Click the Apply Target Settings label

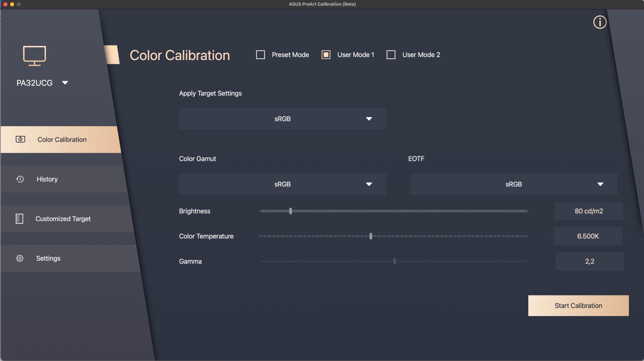(x=210, y=93)
